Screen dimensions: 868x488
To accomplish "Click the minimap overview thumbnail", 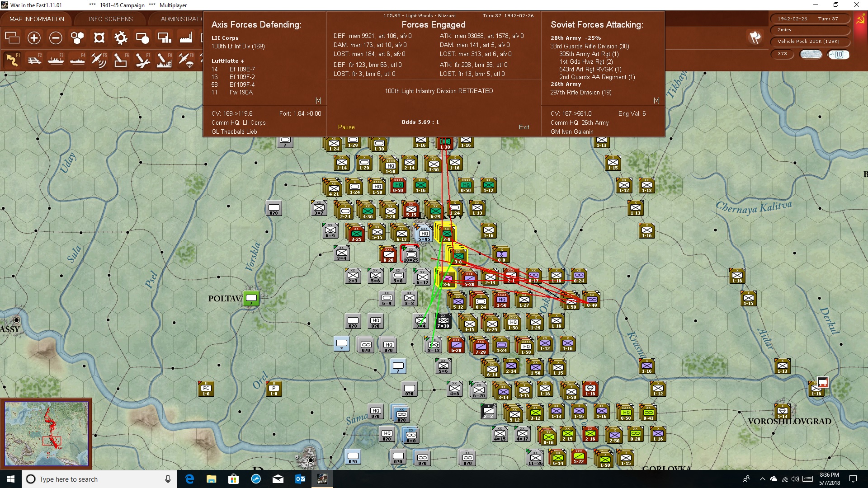I will (x=47, y=434).
